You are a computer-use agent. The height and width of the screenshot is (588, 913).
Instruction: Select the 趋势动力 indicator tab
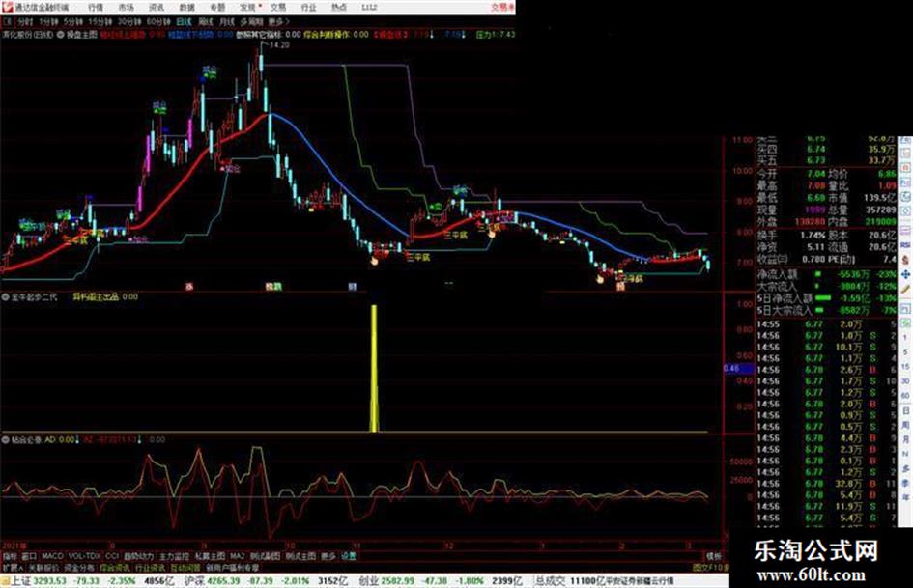click(x=138, y=556)
